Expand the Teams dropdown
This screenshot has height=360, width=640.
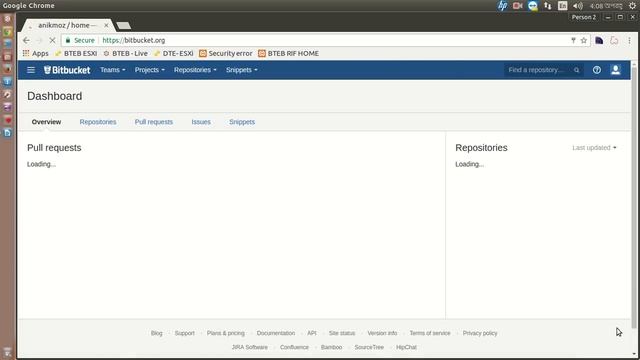click(x=113, y=70)
